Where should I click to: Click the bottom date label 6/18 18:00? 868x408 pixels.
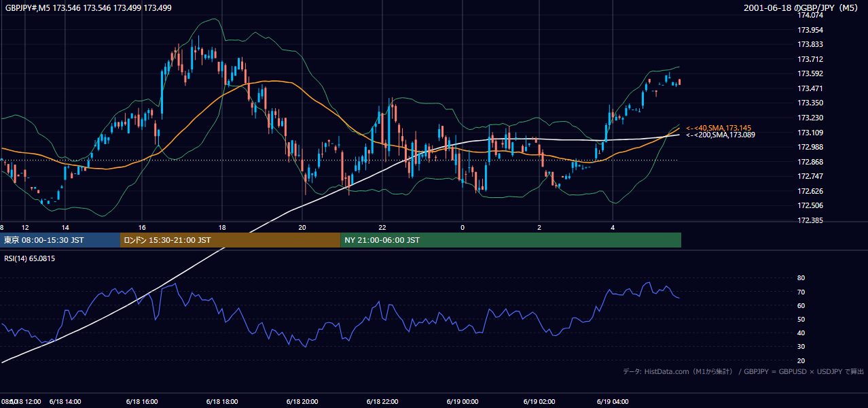click(x=222, y=401)
